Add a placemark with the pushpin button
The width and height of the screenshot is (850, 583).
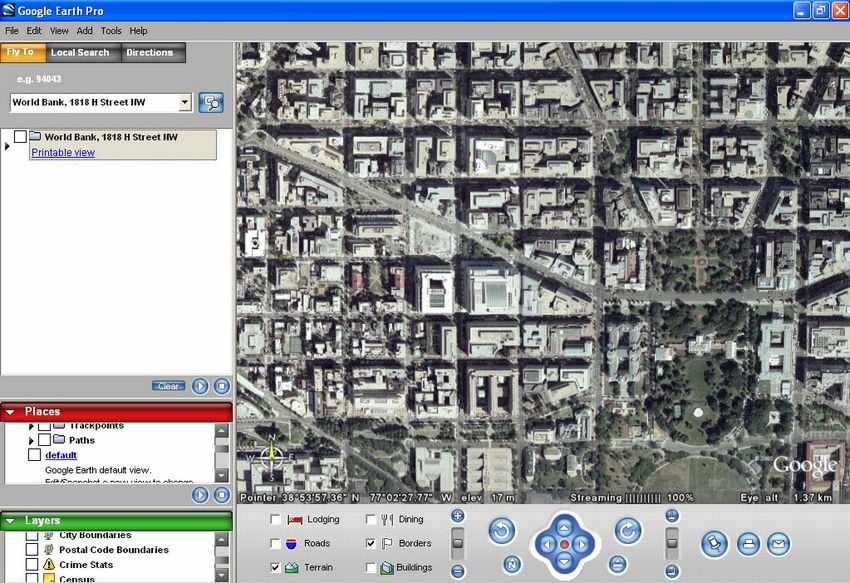714,544
